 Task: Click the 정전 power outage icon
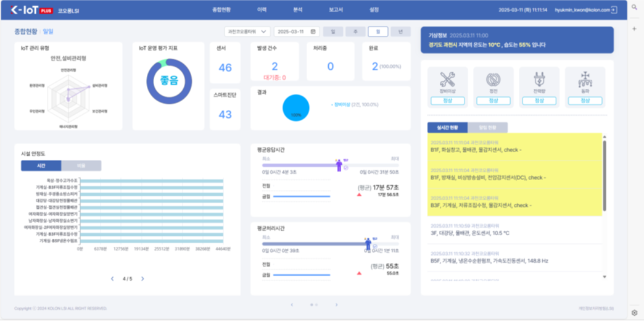(x=492, y=80)
